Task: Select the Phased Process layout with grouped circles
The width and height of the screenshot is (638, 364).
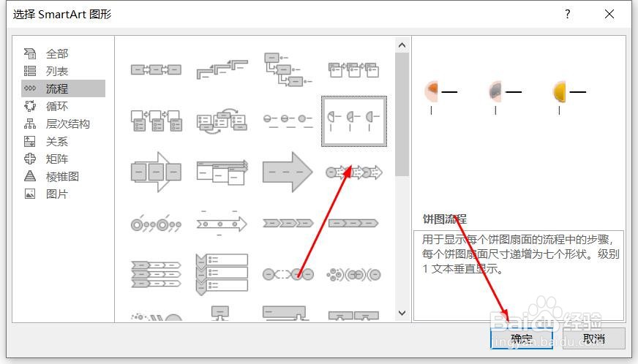Action: (353, 275)
